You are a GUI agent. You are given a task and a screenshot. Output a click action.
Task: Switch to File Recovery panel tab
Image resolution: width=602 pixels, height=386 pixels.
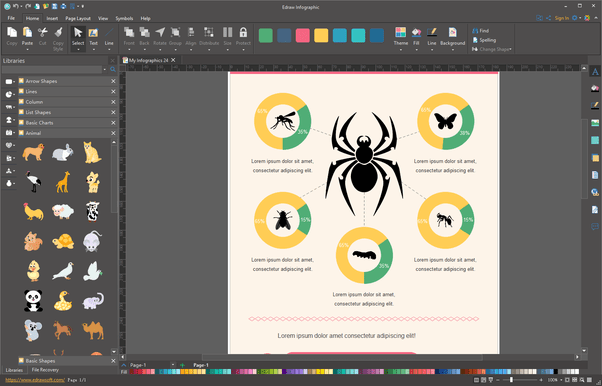point(45,370)
